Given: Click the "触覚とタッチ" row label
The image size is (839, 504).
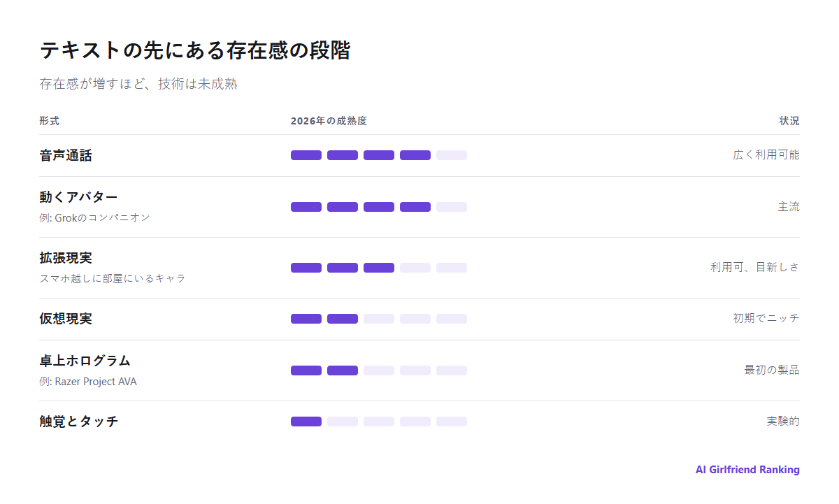Looking at the screenshot, I should point(79,422).
